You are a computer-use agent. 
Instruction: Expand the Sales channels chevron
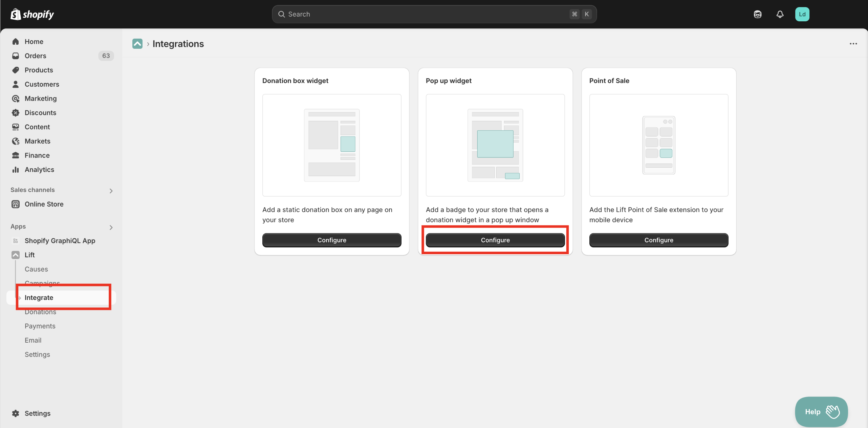[111, 191]
